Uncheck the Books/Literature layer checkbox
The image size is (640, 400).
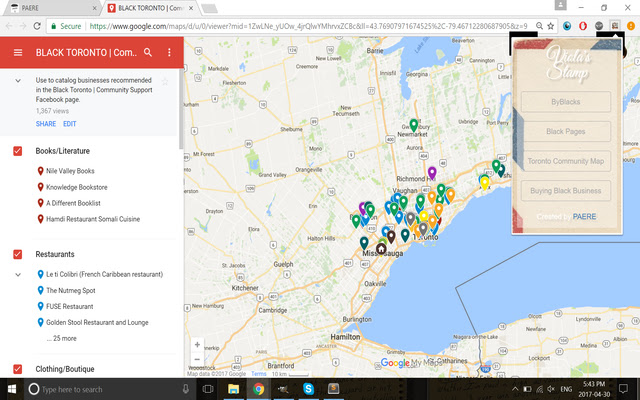[17, 151]
